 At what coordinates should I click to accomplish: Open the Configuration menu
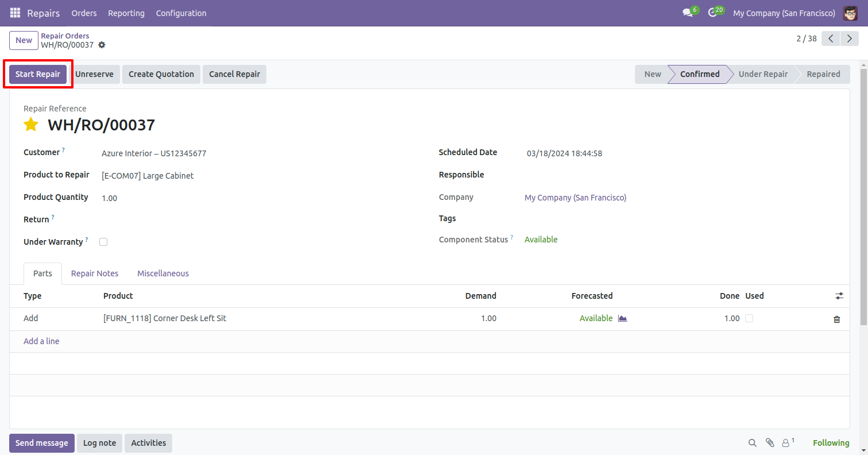[181, 13]
